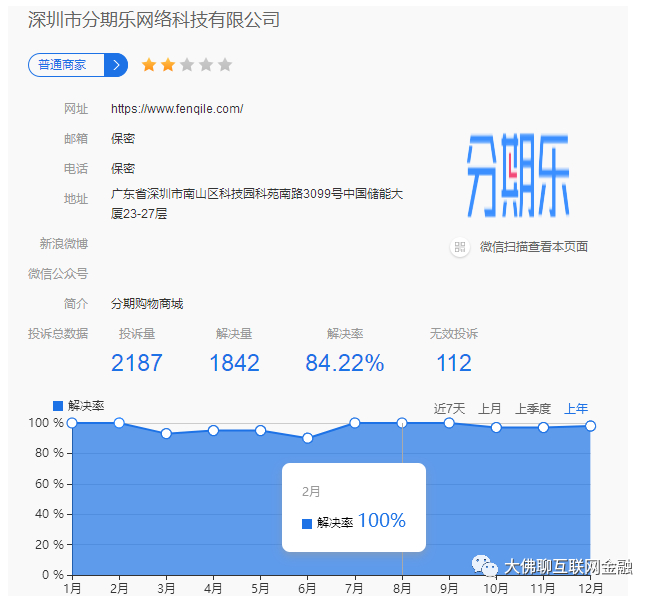Toggle the 解决率 chart legend
Image resolution: width=653 pixels, height=596 pixels.
[x=79, y=406]
